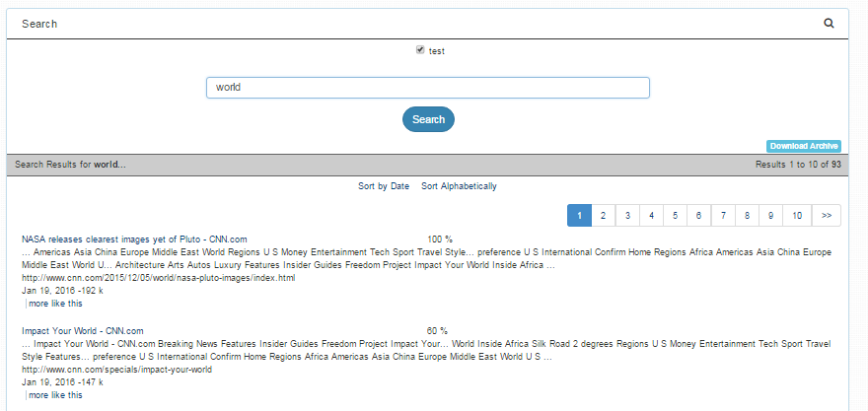The image size is (868, 411).
Task: Go to results page 10
Action: click(x=797, y=215)
